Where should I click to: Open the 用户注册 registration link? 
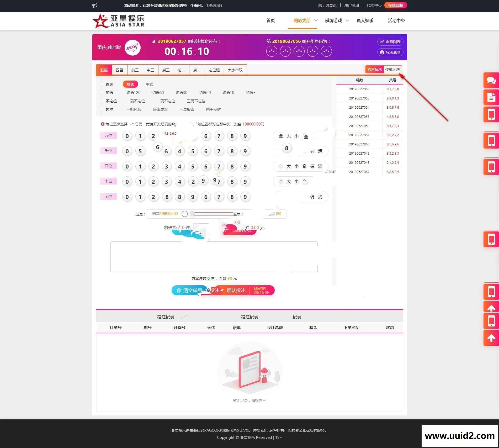pyautogui.click(x=352, y=5)
